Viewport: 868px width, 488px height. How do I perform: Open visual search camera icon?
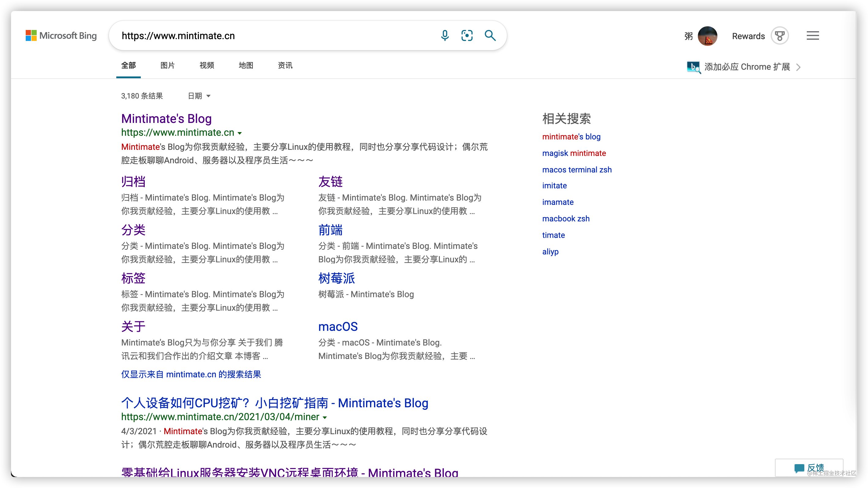[x=467, y=36]
